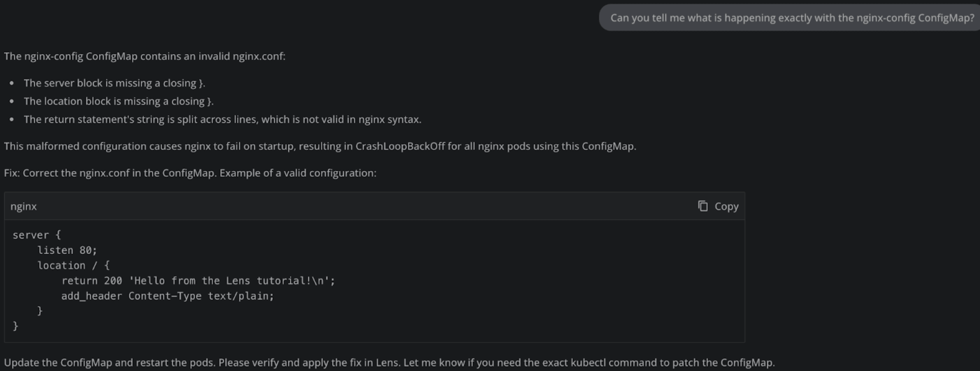Click the 'Fix: Correct the nginx.conf' line
Screen dimensions: 980x371
pyautogui.click(x=190, y=173)
